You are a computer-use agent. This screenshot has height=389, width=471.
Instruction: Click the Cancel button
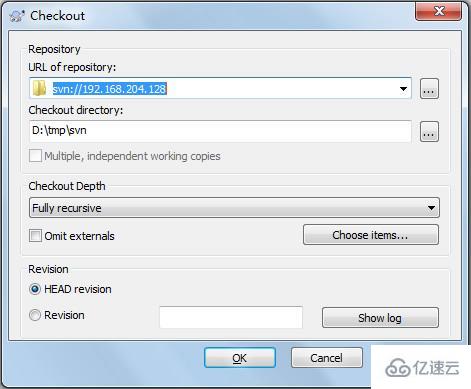(327, 358)
